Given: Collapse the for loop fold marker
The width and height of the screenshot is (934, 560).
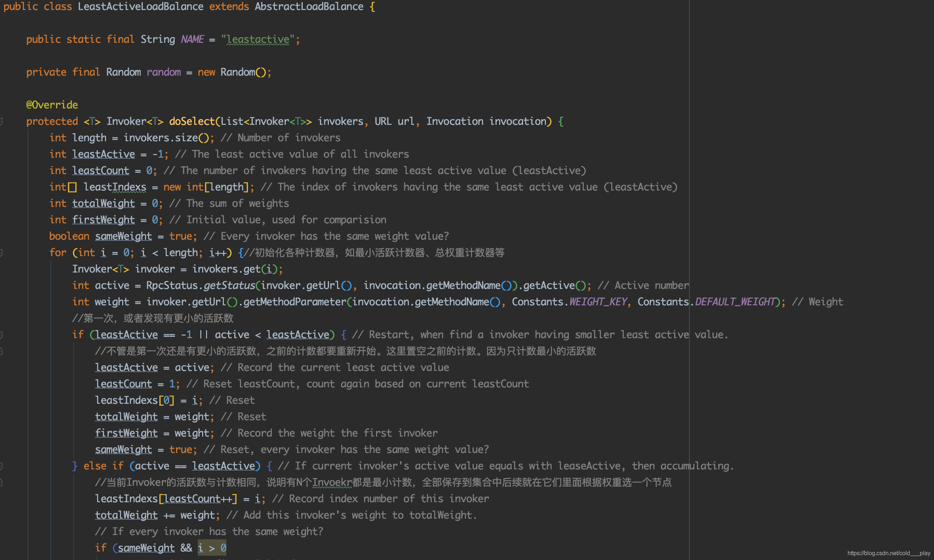Looking at the screenshot, I should pos(1,253).
